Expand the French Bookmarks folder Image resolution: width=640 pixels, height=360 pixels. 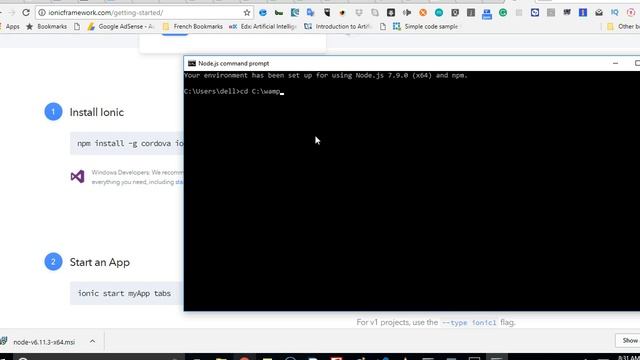[x=192, y=27]
